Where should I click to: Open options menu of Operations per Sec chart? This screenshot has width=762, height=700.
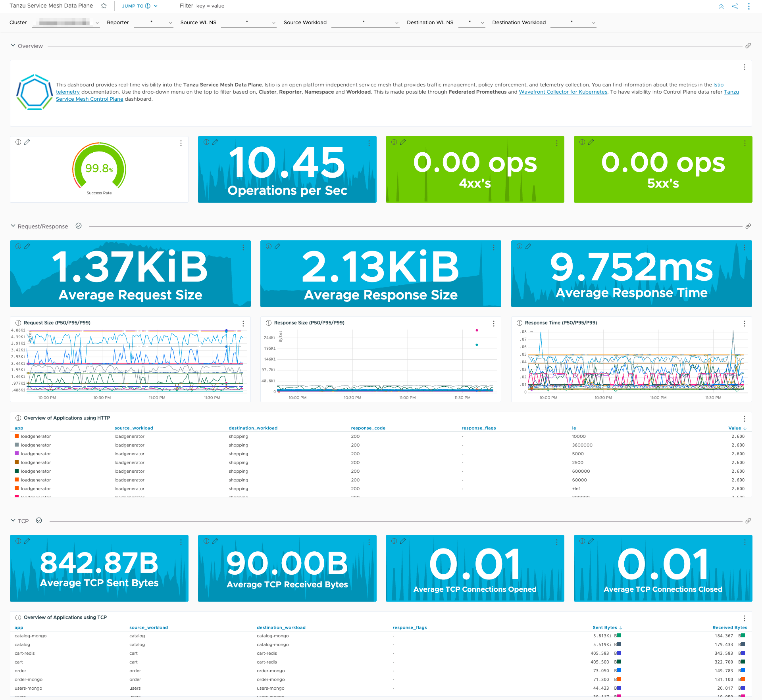pos(369,143)
